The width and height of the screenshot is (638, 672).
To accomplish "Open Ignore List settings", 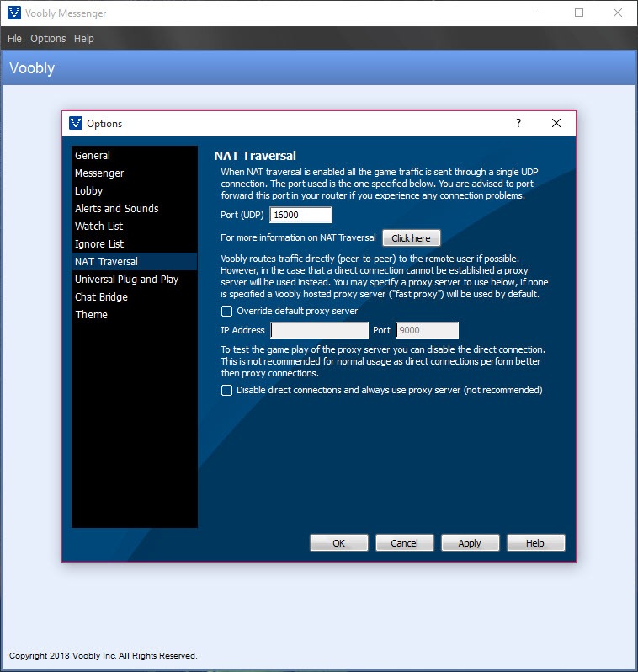I will (135, 244).
